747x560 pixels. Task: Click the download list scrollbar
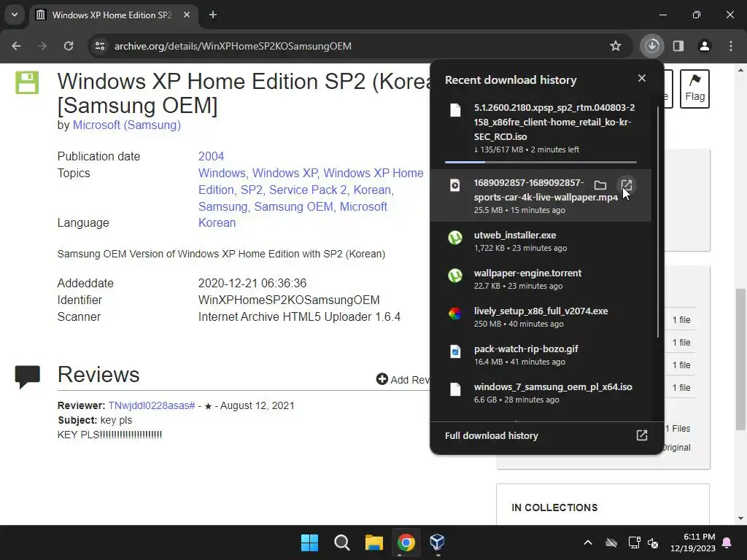tap(658, 222)
